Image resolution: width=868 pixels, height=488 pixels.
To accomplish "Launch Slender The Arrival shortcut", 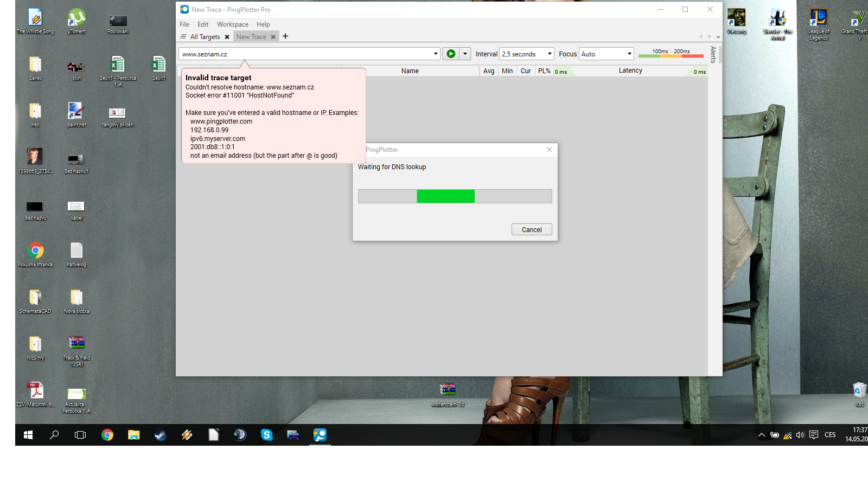I will pyautogui.click(x=777, y=24).
